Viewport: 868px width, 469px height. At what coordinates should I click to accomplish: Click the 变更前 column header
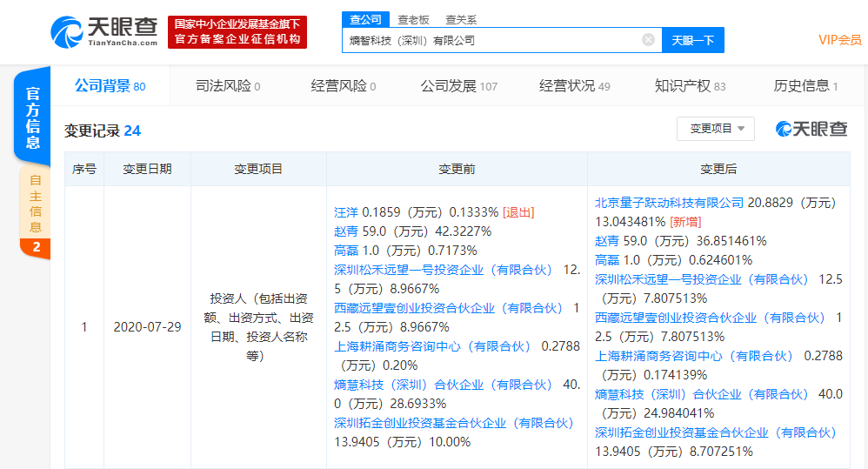457,169
